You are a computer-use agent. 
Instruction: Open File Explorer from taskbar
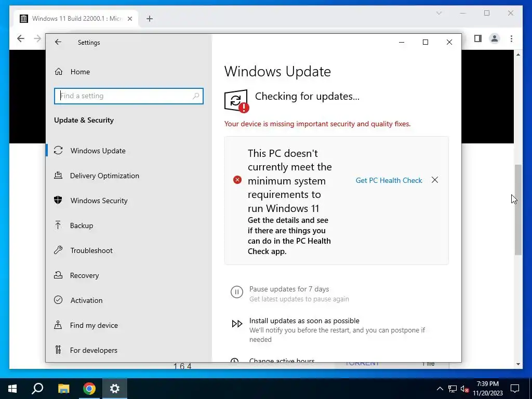coord(63,389)
